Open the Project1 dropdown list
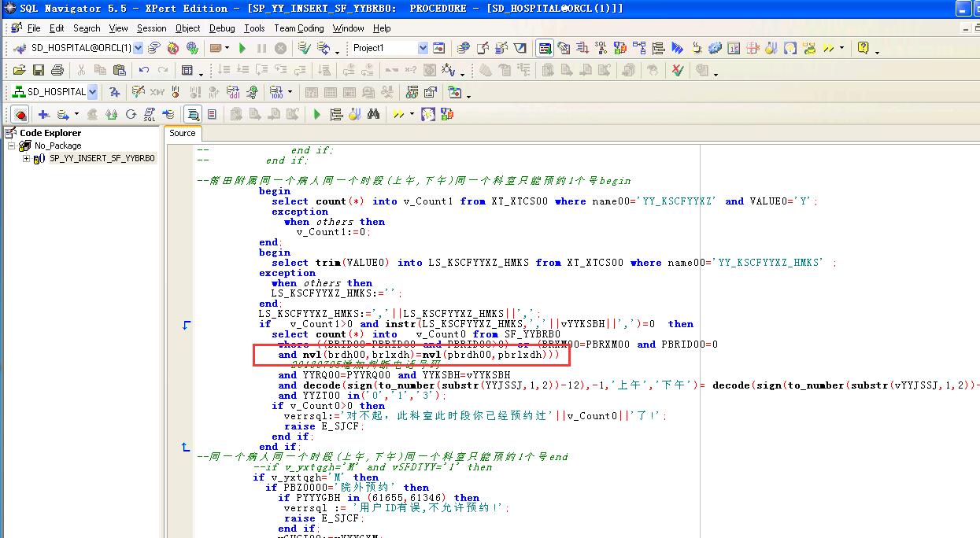 [x=423, y=48]
